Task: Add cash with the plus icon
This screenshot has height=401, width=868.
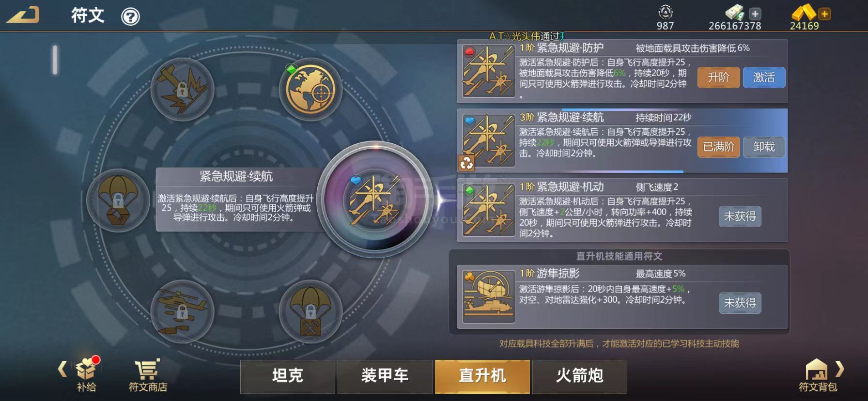Action: click(755, 14)
